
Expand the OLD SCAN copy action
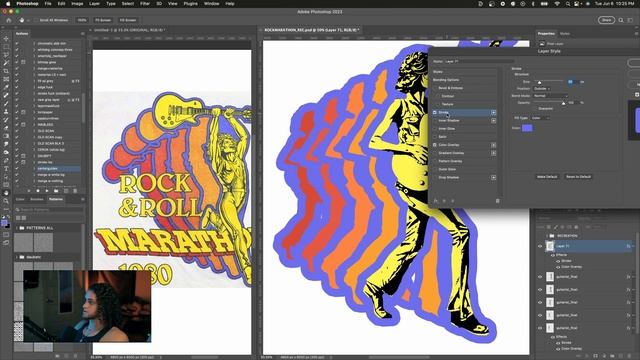[x=34, y=137]
